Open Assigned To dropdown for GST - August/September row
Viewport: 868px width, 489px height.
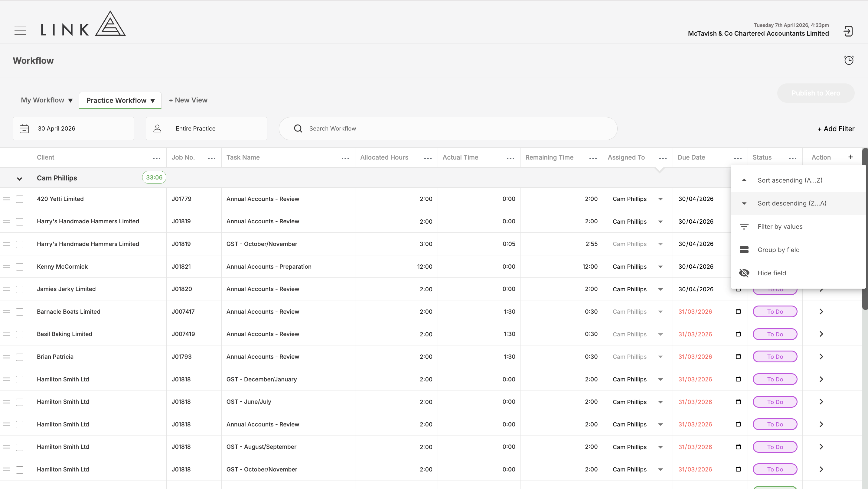tap(661, 447)
